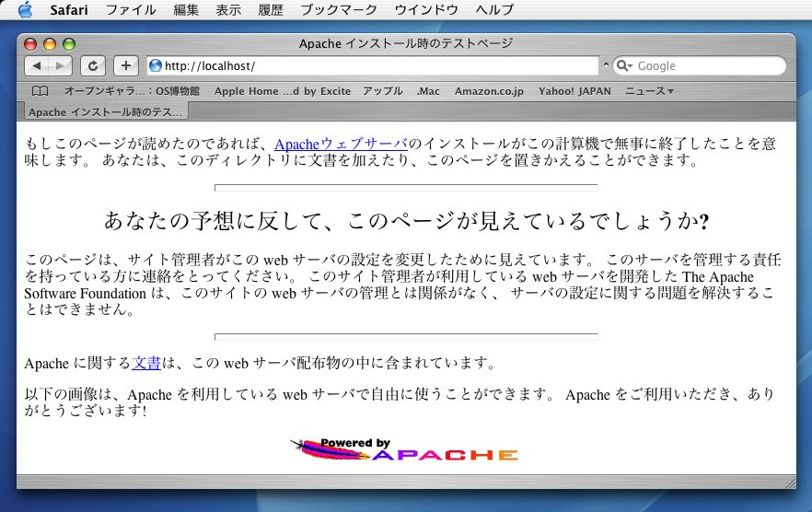Click the window title Apache インストール時のテストページ

pos(406,43)
